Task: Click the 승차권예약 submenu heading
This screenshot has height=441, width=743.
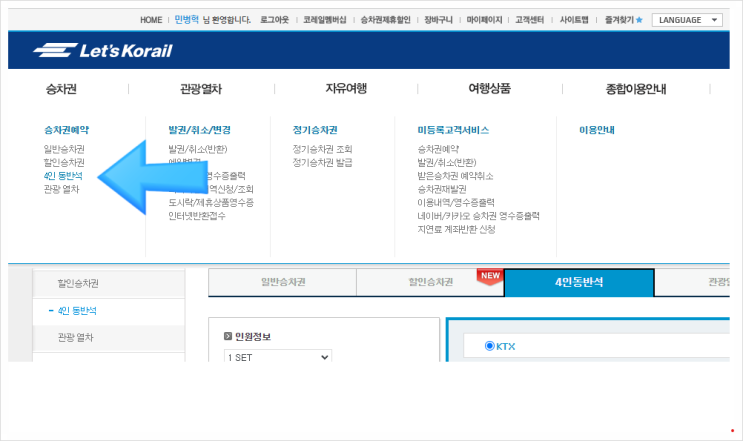Action: tap(66, 130)
